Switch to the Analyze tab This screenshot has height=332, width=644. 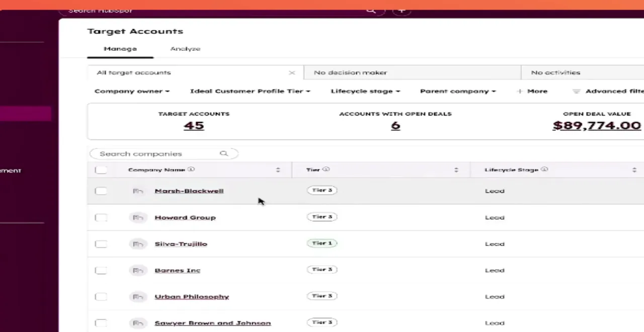[x=185, y=49]
